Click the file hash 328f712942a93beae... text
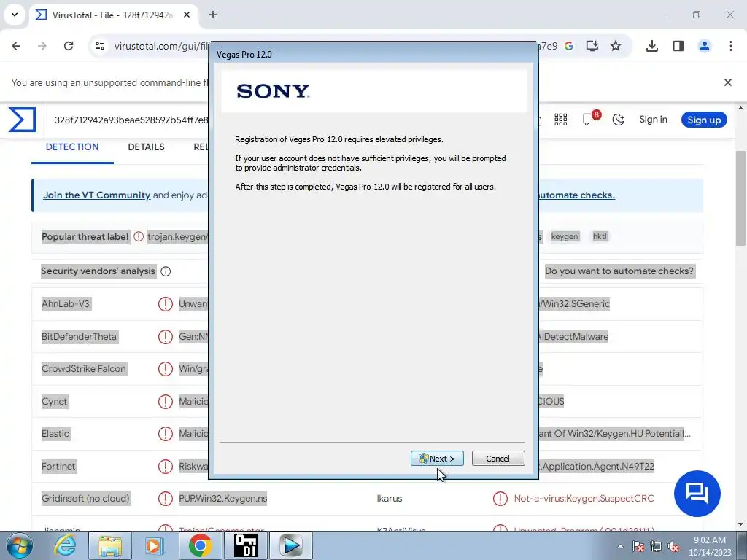Viewport: 747px width, 560px height. click(x=131, y=120)
